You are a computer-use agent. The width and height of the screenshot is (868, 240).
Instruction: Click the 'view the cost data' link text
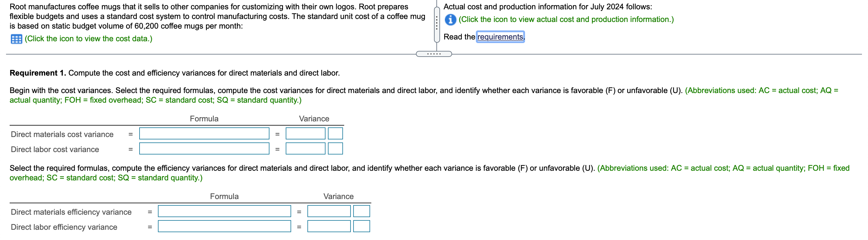point(88,39)
